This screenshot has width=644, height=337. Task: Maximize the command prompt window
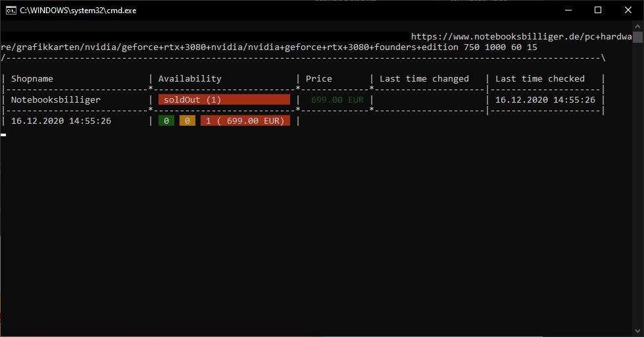[598, 10]
